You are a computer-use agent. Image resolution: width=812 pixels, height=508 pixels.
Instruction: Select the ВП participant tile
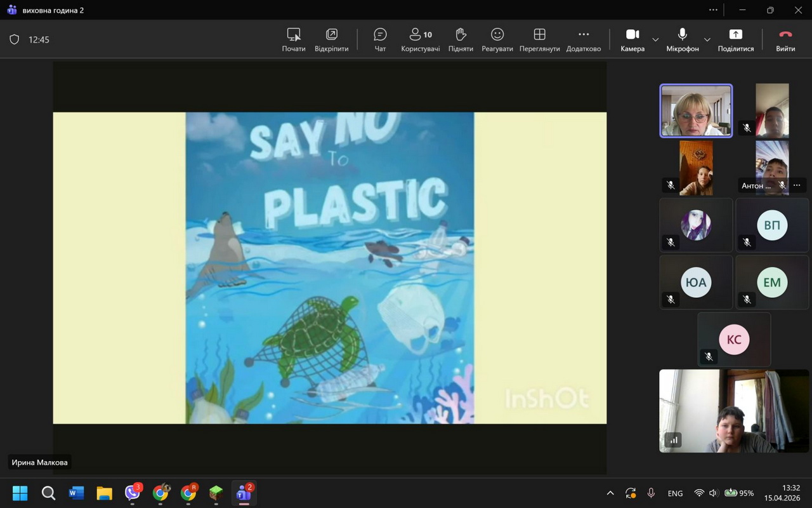pyautogui.click(x=771, y=225)
